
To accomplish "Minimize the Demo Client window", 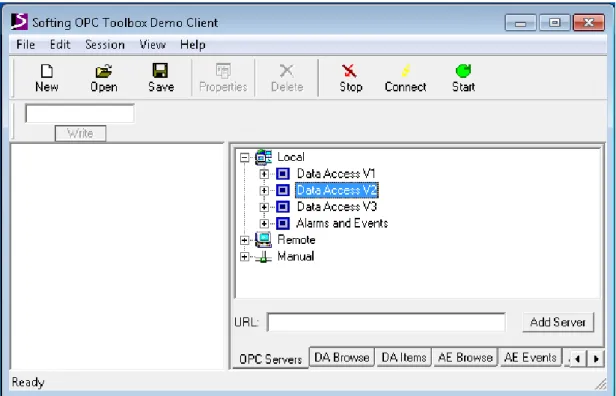I will [520, 23].
